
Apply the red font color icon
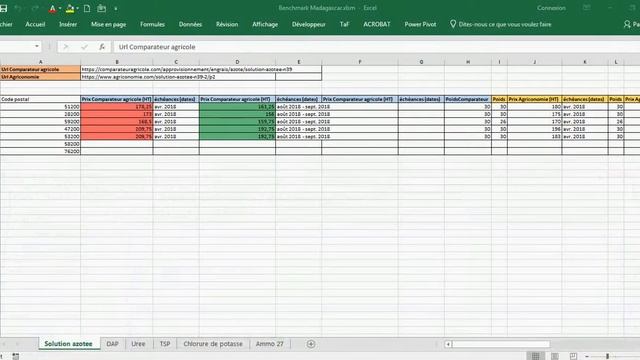click(x=52, y=9)
